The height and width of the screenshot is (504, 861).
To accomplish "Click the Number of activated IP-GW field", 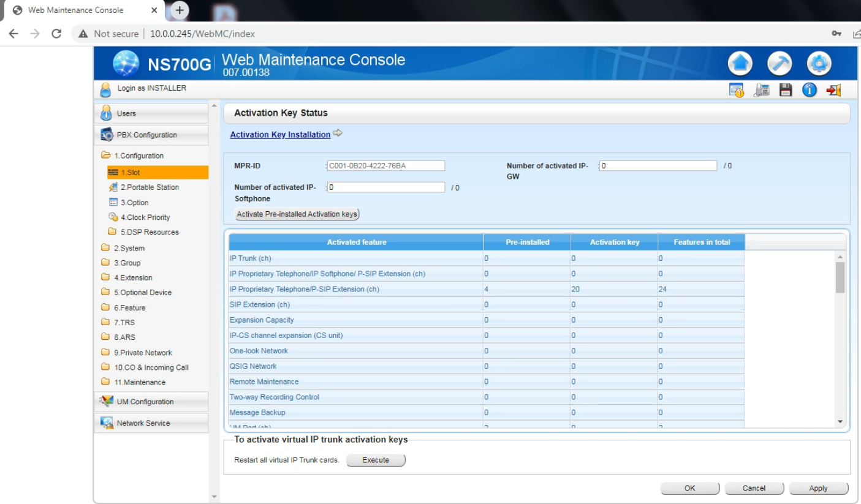I will [658, 165].
